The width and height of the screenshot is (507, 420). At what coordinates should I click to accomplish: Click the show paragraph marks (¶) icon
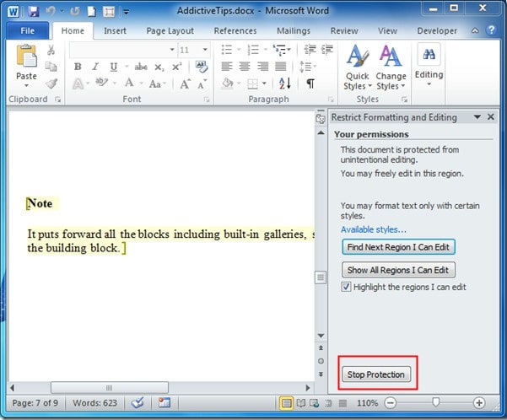[310, 83]
